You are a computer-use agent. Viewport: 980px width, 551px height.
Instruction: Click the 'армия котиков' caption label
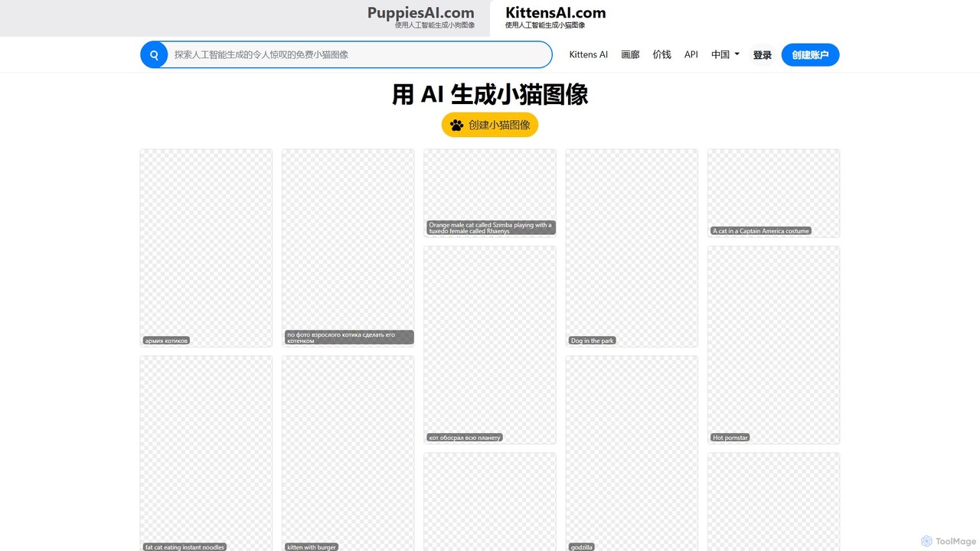166,341
